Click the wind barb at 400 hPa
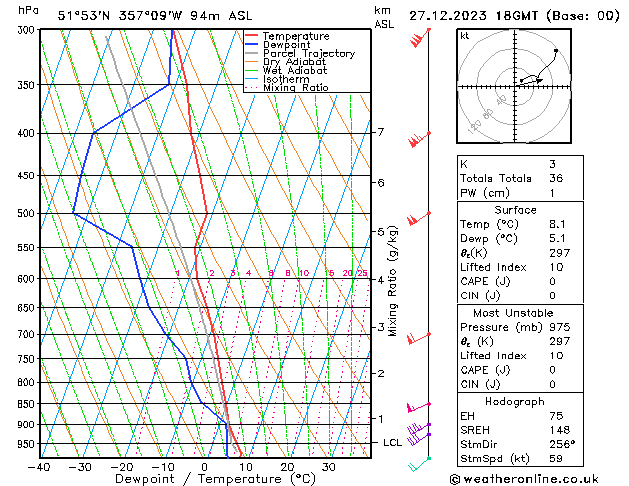 419,139
